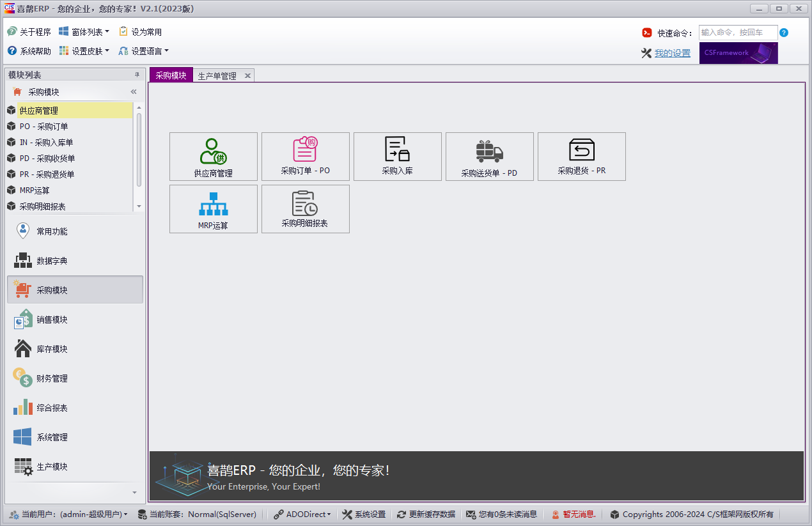The image size is (812, 526).
Task: Click the blue help icon beside command box
Action: (784, 33)
